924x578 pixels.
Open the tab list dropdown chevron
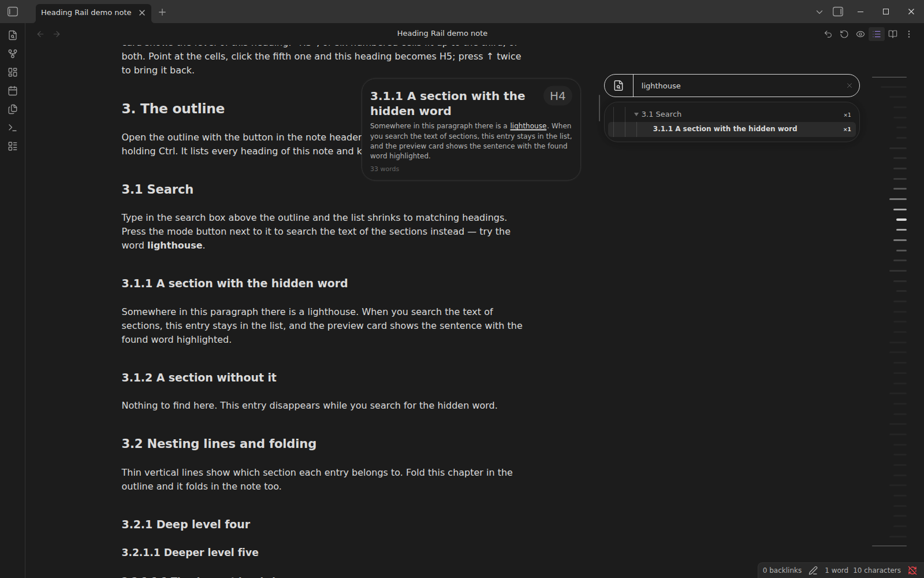pyautogui.click(x=819, y=12)
